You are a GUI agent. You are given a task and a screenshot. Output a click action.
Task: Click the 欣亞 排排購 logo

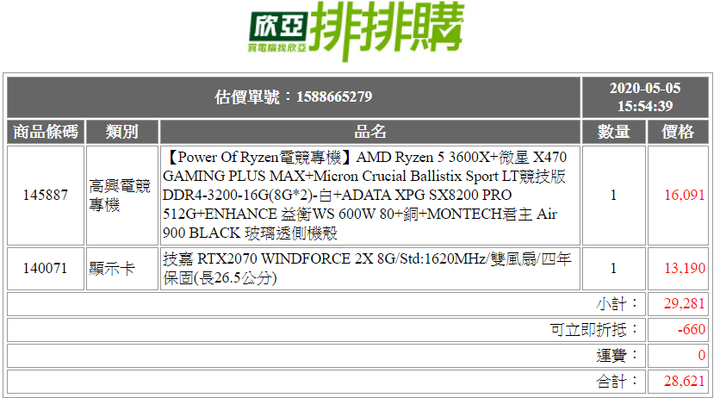click(356, 31)
